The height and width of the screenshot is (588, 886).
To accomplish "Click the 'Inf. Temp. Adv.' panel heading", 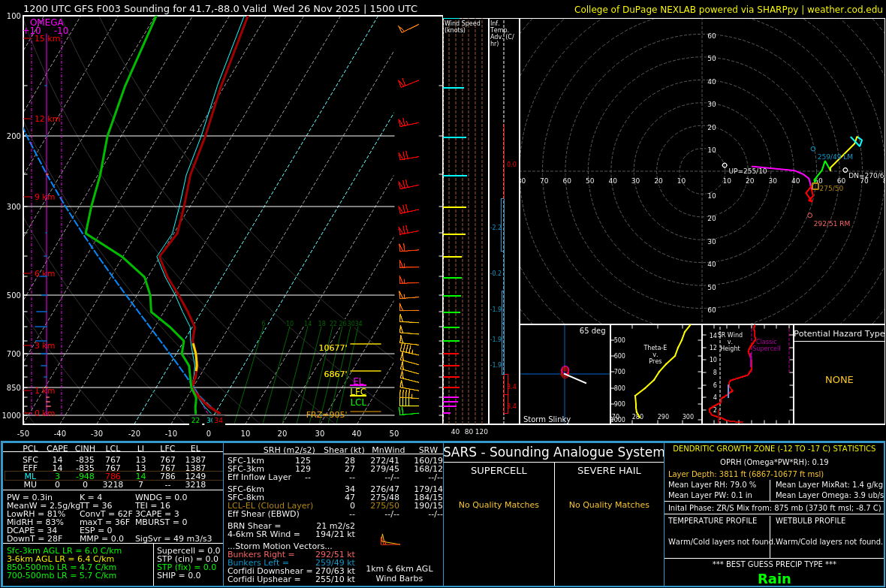I will point(502,33).
